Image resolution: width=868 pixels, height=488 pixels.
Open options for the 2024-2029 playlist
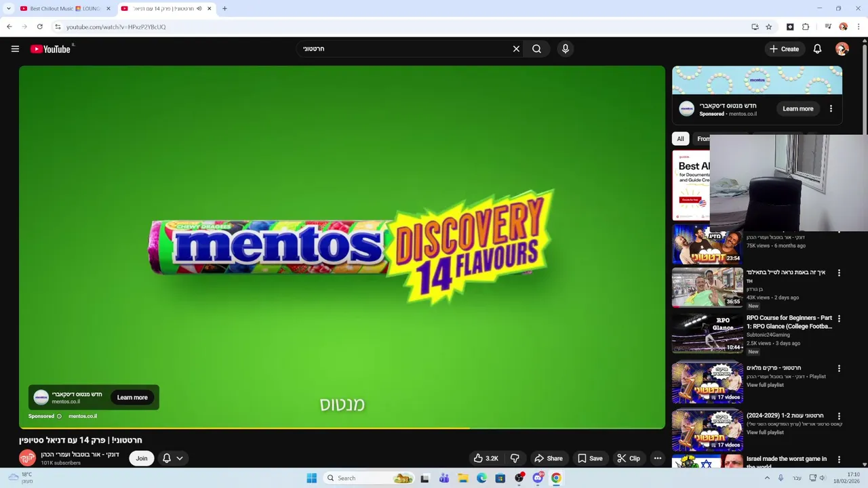coord(839,416)
